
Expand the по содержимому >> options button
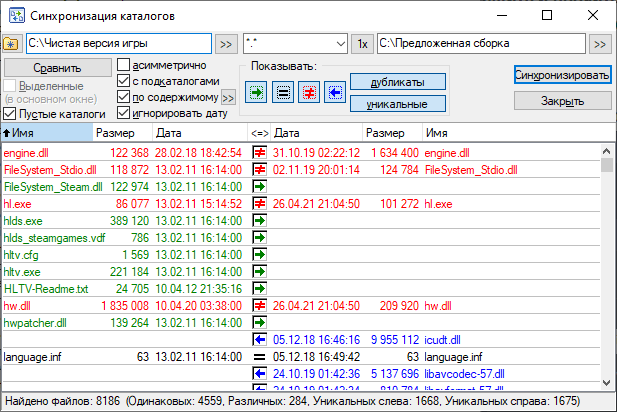[228, 98]
